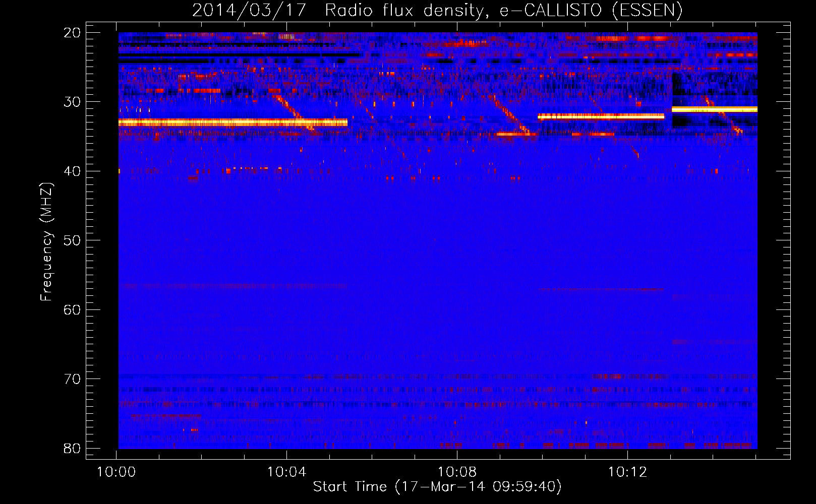The image size is (816, 504).
Task: Click the '50' frequency tick label
Action: pos(72,240)
